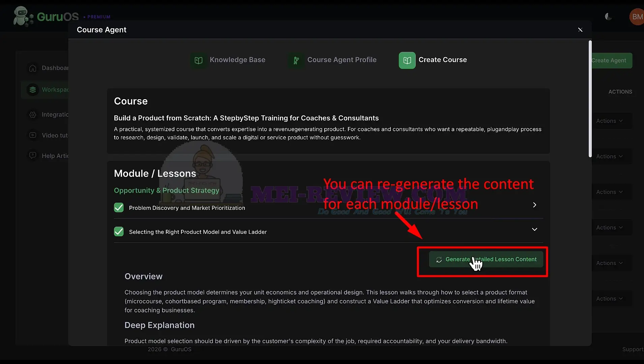Image resolution: width=644 pixels, height=364 pixels.
Task: Open the BM user avatar menu
Action: pyautogui.click(x=637, y=17)
